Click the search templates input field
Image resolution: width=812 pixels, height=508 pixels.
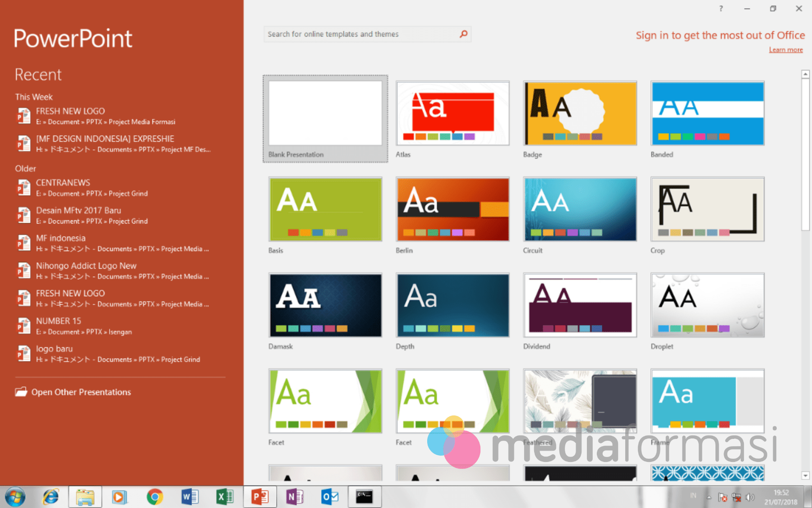coord(361,34)
